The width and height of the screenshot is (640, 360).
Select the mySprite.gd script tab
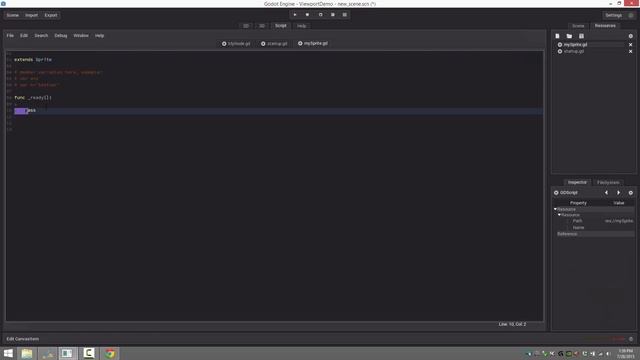[x=313, y=43]
